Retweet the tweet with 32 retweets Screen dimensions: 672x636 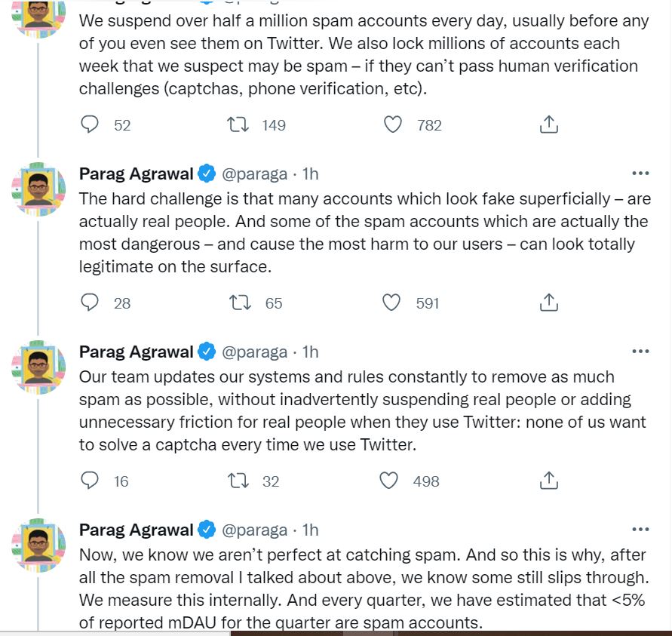(x=239, y=481)
